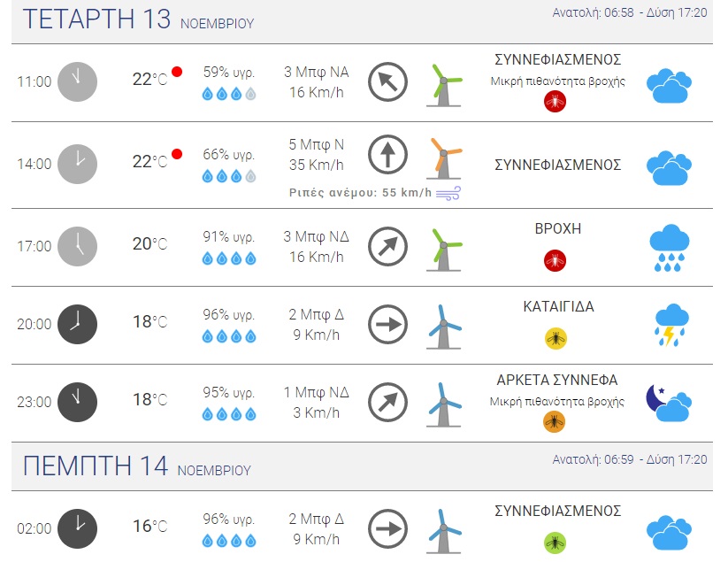This screenshot has width=728, height=562.
Task: Click the wind gust icon at 14:00
Action: click(448, 194)
